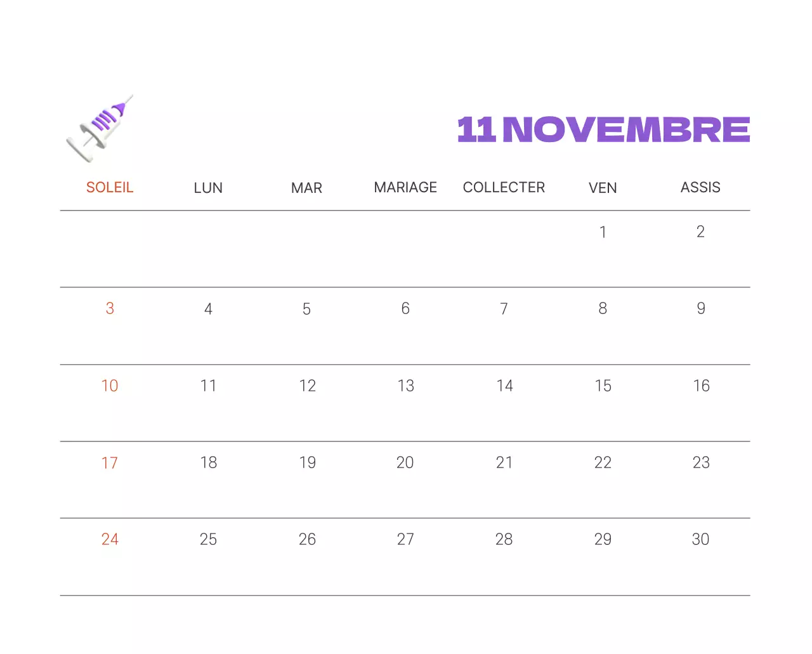Select date 1 on the calendar

[603, 232]
